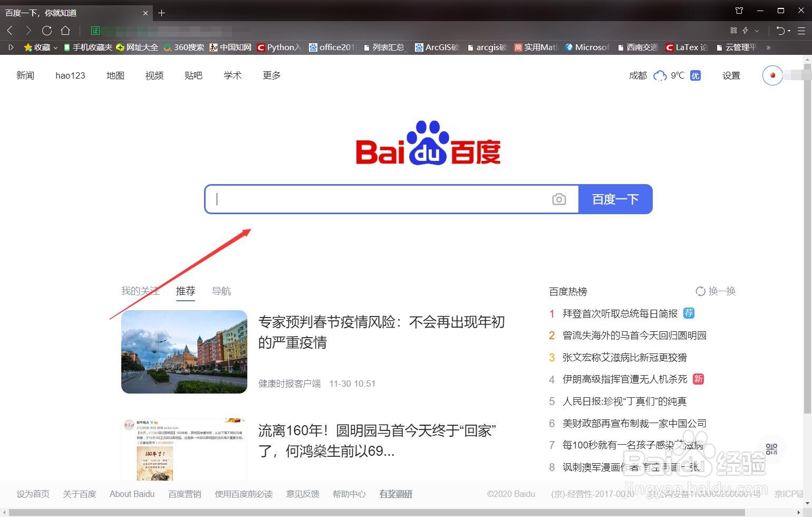This screenshot has width=812, height=517.
Task: Click the undo closed tab icon
Action: coord(781,31)
